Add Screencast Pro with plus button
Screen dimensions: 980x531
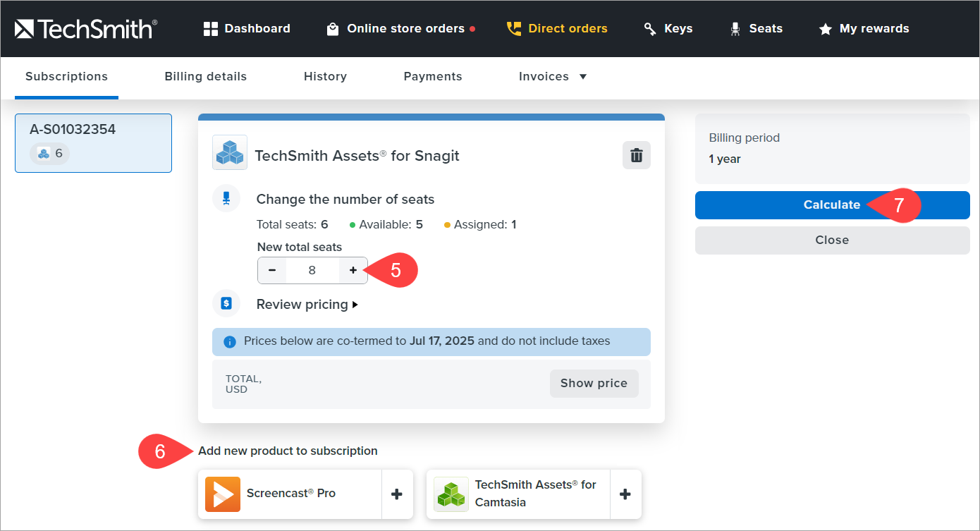(397, 494)
